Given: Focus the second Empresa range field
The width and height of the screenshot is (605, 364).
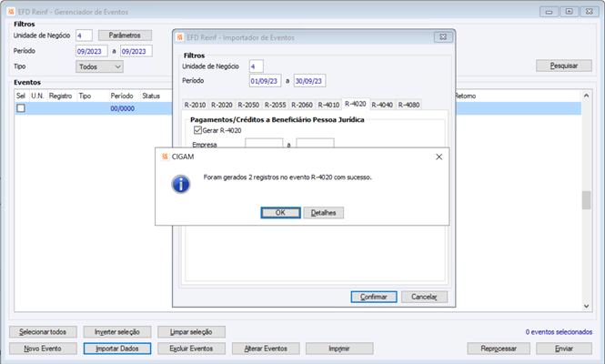Looking at the screenshot, I should click(315, 143).
